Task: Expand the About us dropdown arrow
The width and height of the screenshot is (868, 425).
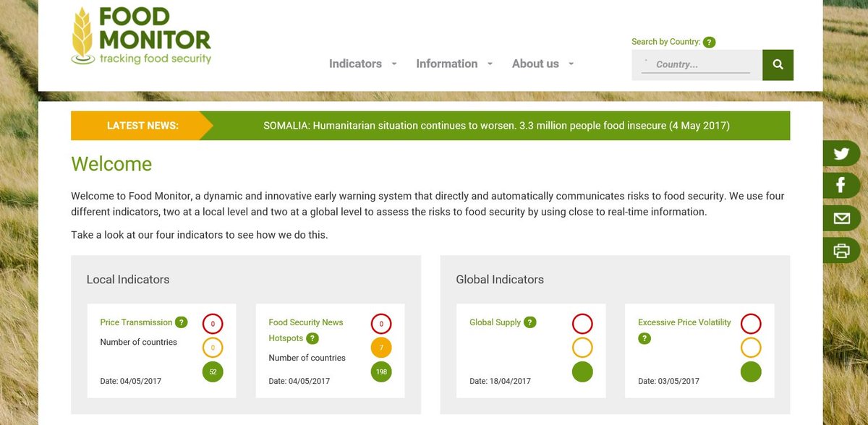Action: point(571,64)
